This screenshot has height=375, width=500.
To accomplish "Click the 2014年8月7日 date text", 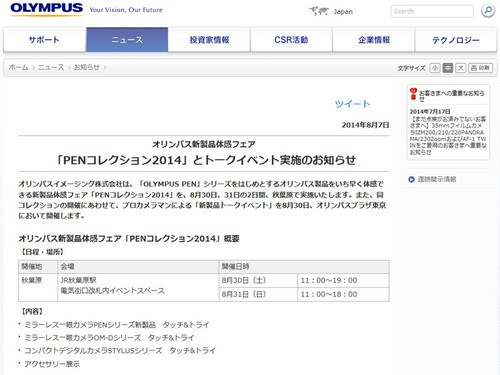I will [x=365, y=125].
